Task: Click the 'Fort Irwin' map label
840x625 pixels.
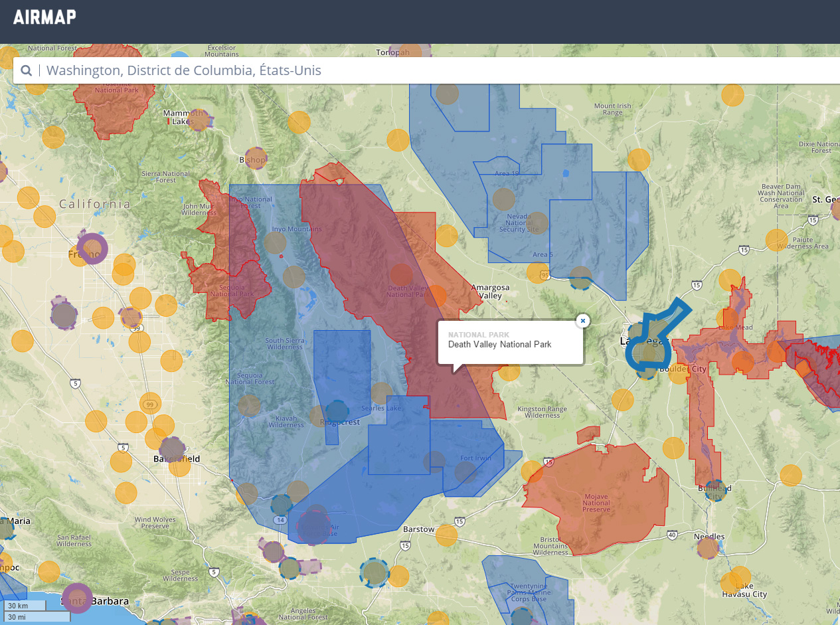Action: pyautogui.click(x=475, y=458)
